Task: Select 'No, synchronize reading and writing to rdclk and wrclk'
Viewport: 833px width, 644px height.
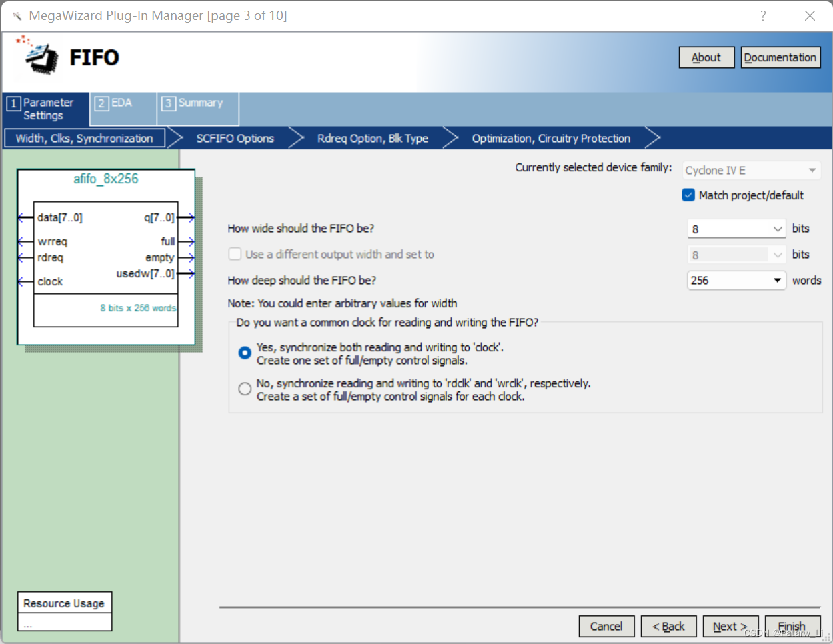Action: (x=245, y=388)
